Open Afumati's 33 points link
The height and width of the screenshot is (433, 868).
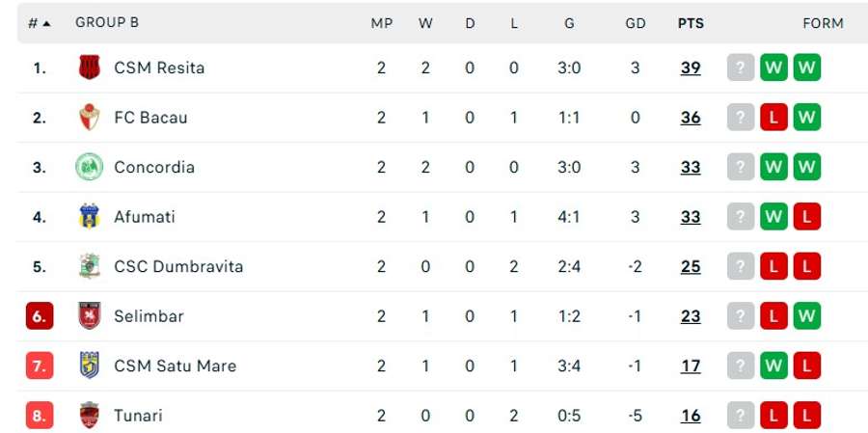pos(691,217)
